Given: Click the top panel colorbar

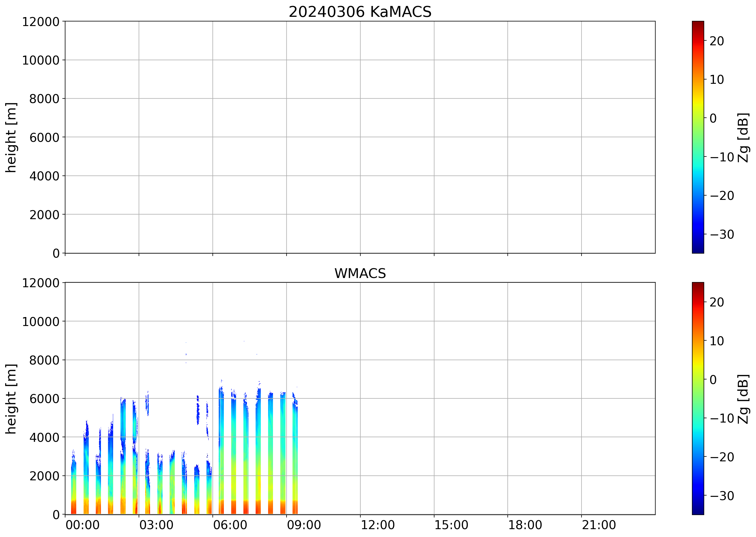Looking at the screenshot, I should pos(698,137).
